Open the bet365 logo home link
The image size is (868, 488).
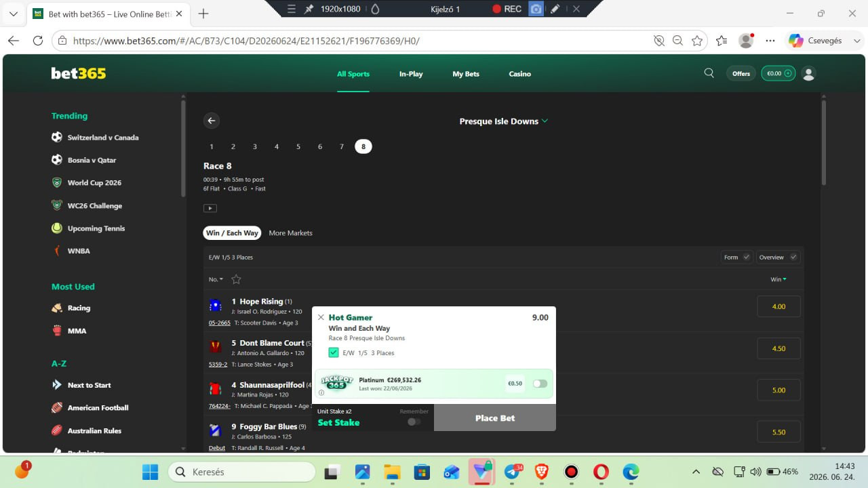(x=79, y=73)
